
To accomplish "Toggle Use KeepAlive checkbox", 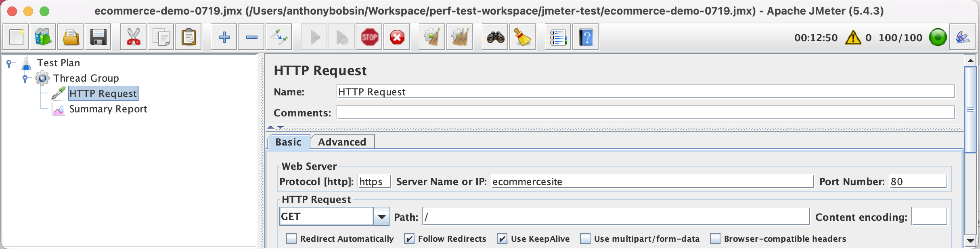I will tap(502, 238).
